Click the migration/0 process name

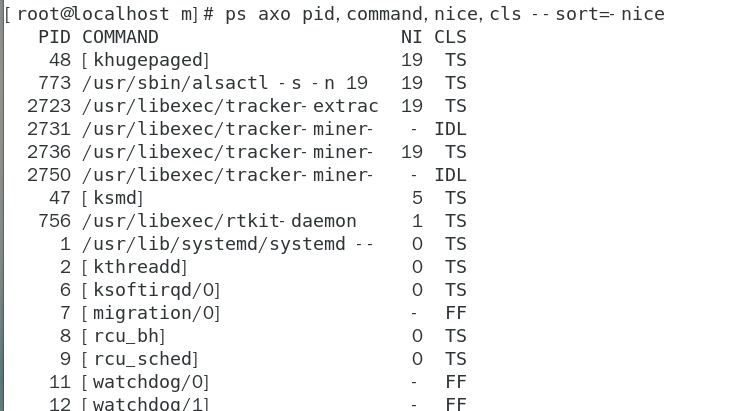pyautogui.click(x=151, y=313)
